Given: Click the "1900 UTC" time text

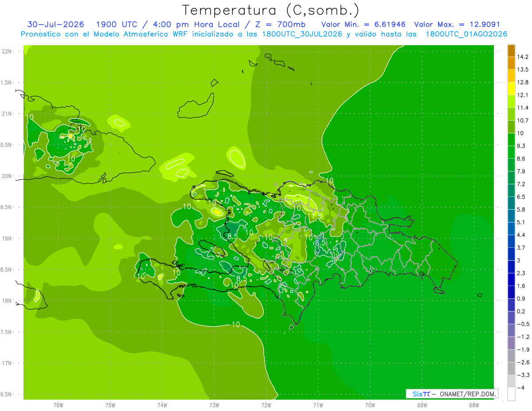Looking at the screenshot, I should click(116, 24).
